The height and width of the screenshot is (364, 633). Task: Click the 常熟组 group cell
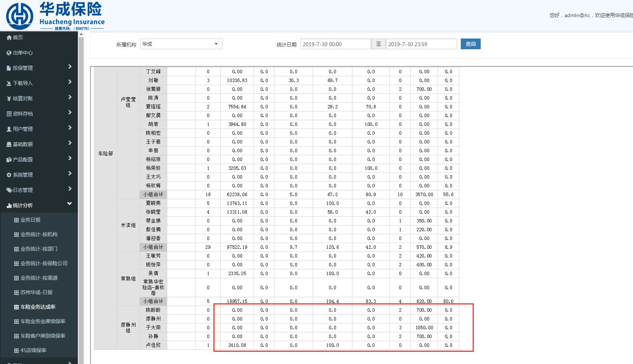click(x=128, y=279)
